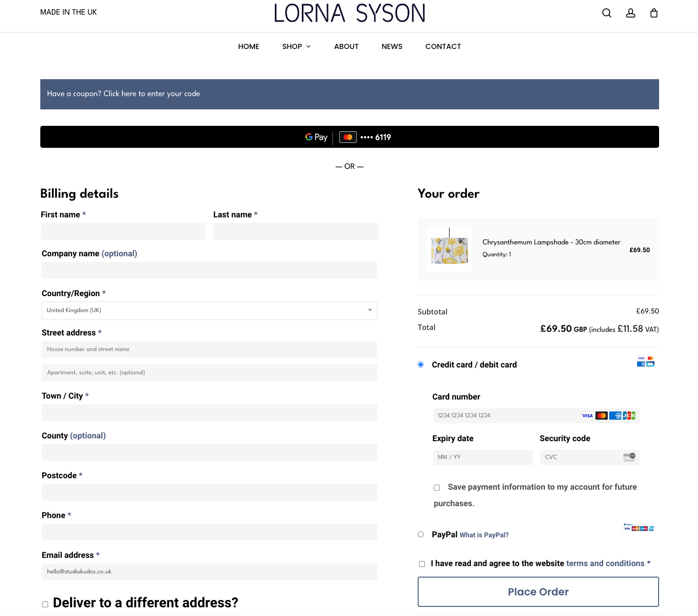Pay with the Google Pay button
Screen dimensions: 698x616
(x=349, y=137)
